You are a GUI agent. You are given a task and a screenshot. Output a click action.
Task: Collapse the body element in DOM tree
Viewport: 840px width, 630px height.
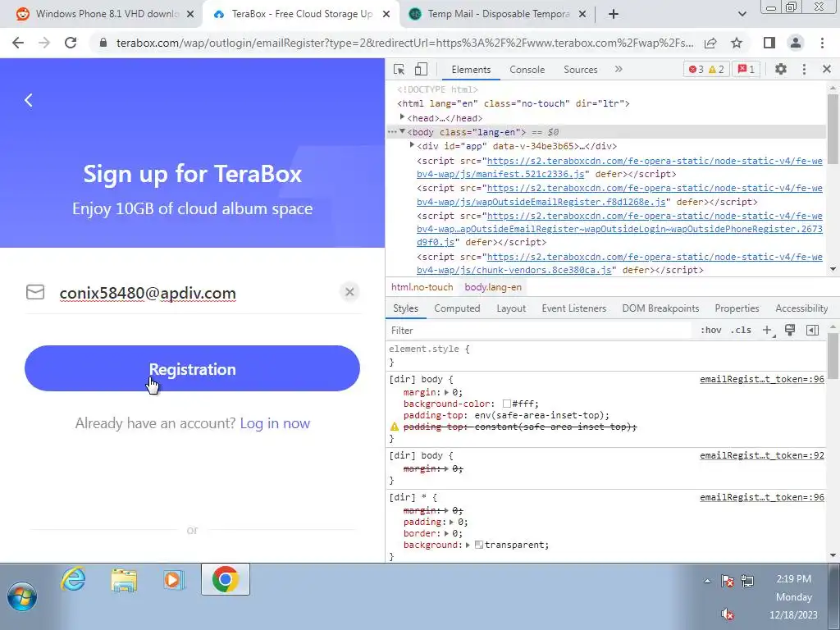point(402,132)
